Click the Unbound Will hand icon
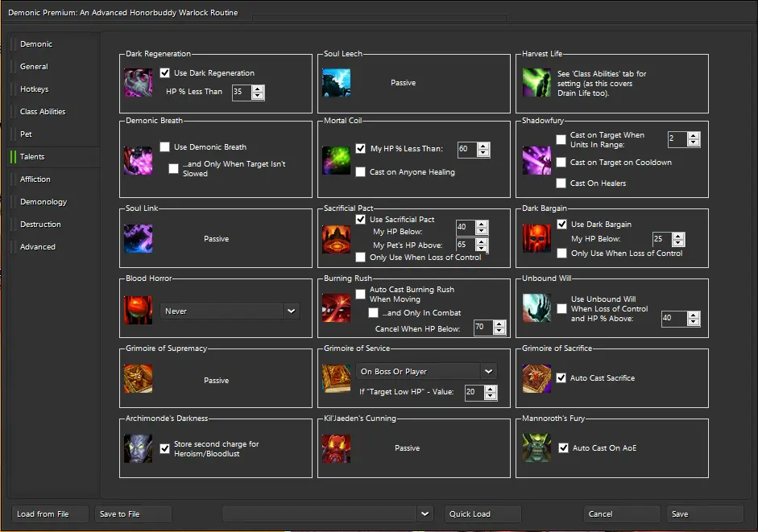Image resolution: width=758 pixels, height=532 pixels. pyautogui.click(x=536, y=307)
